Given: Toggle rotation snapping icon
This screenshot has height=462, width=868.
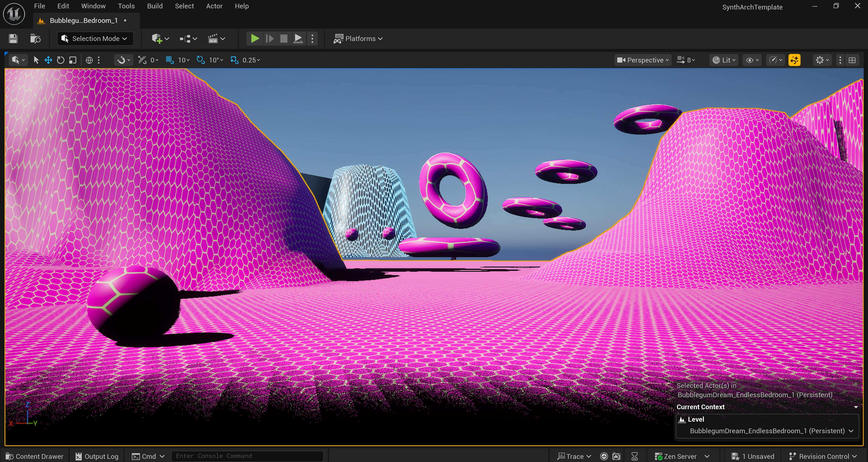Looking at the screenshot, I should point(201,60).
